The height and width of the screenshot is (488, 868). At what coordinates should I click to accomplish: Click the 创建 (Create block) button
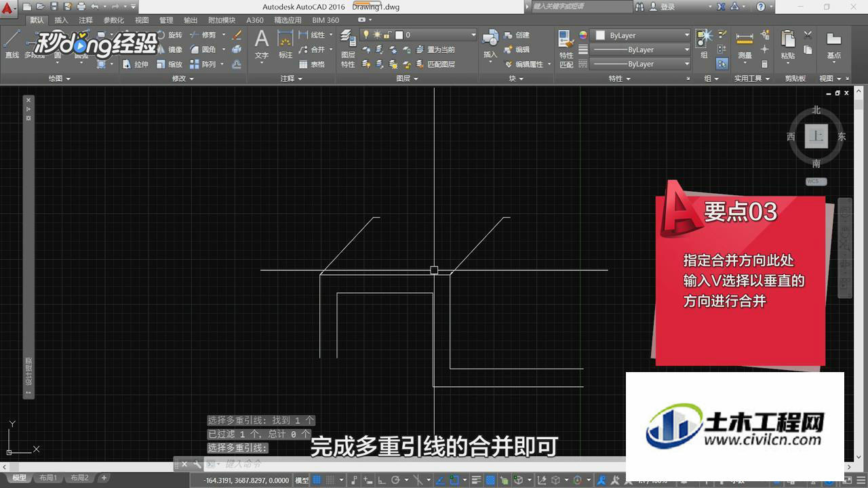click(x=517, y=35)
